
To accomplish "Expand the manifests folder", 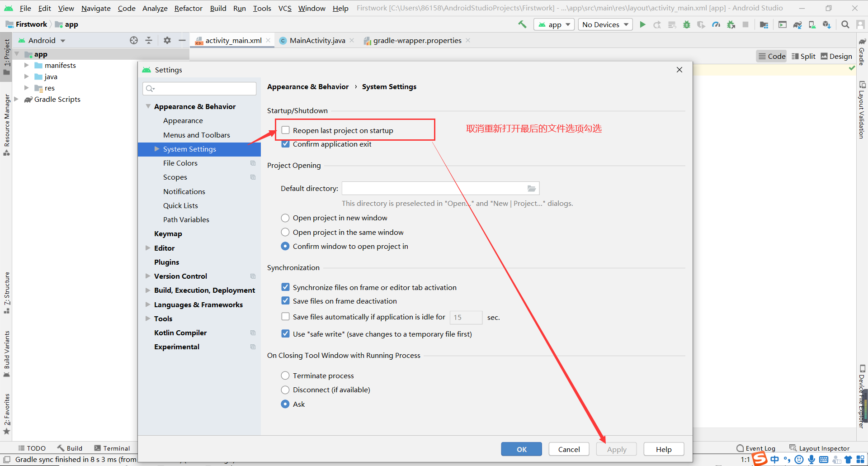I will pyautogui.click(x=26, y=65).
